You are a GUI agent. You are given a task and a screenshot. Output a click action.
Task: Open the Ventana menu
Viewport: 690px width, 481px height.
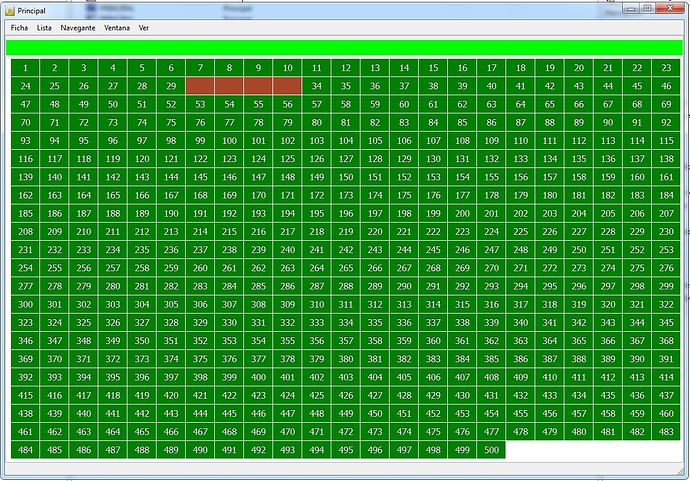pos(117,28)
